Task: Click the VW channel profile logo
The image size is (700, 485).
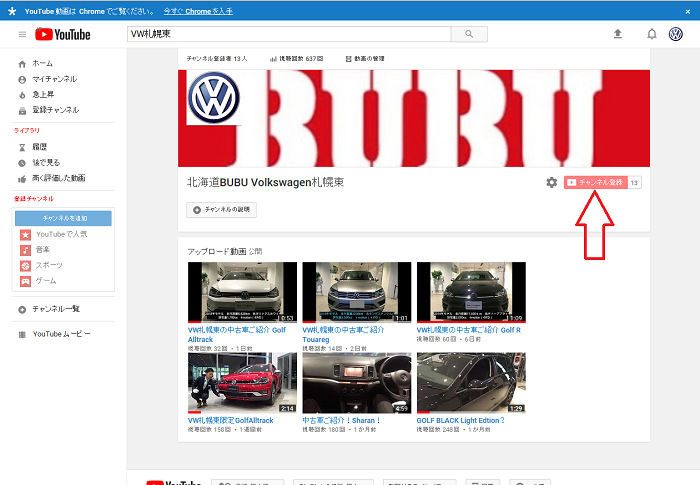Action: [x=214, y=98]
